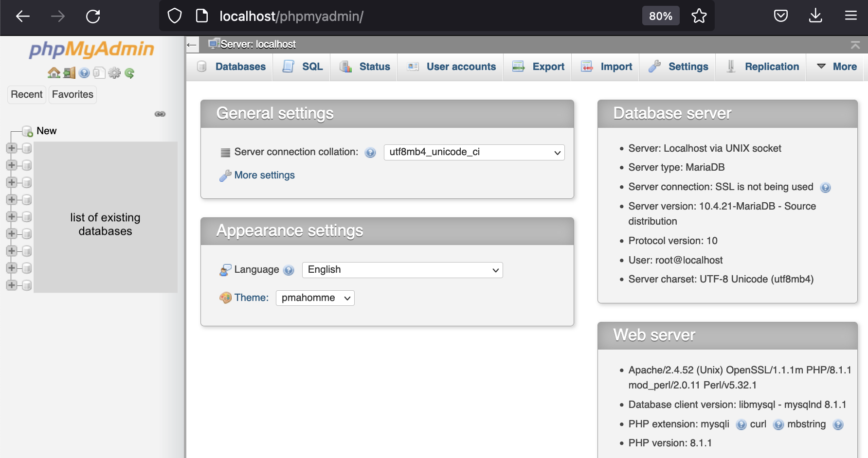Open the More settings link
This screenshot has width=868, height=458.
click(x=265, y=175)
